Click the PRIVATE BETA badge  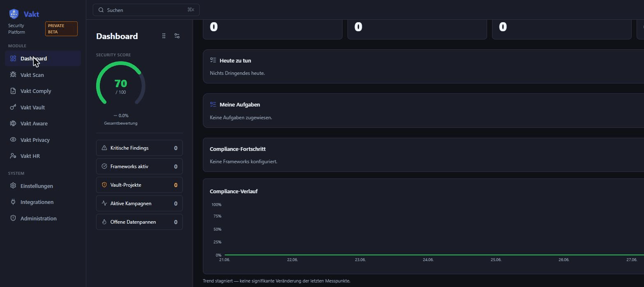tap(61, 29)
